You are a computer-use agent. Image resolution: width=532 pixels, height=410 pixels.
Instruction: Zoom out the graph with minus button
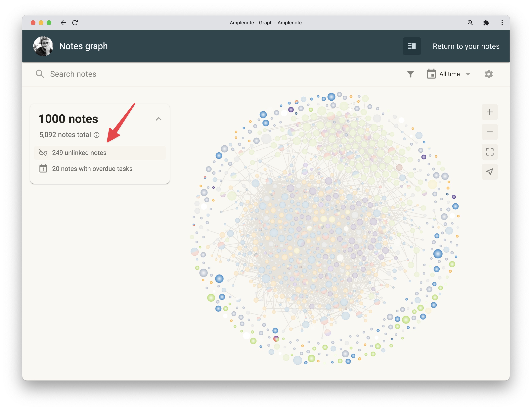(490, 132)
